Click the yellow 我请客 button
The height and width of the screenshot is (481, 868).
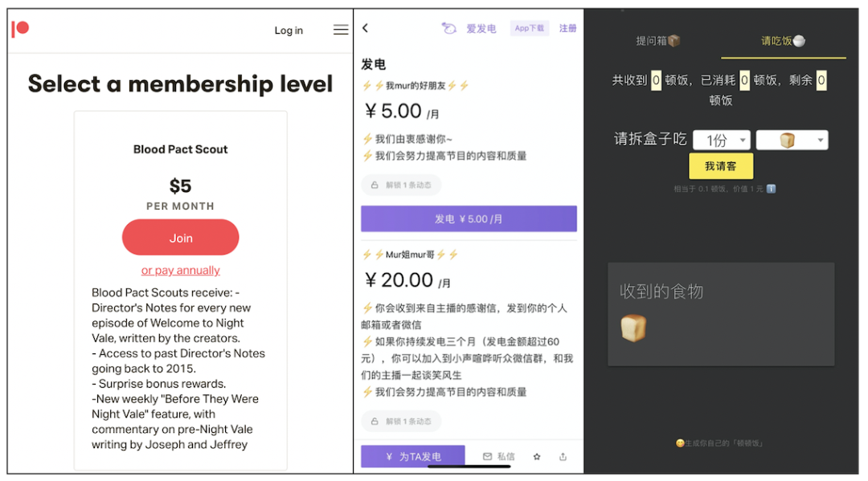click(721, 166)
